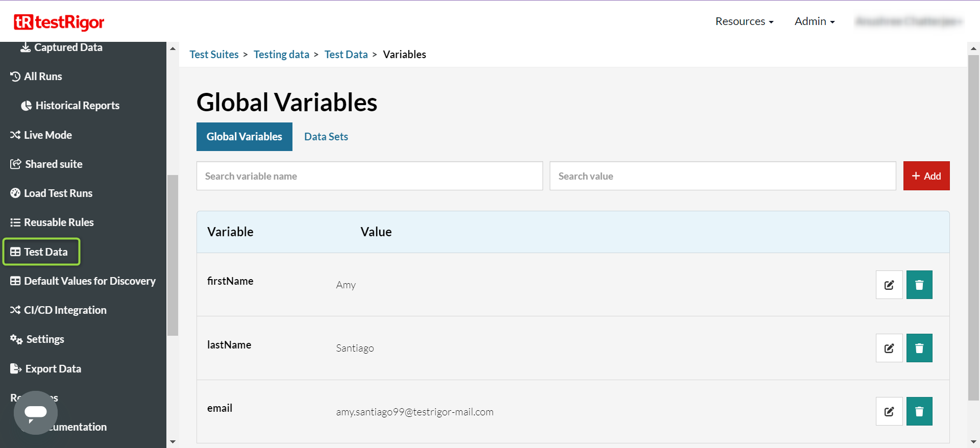Select the Global Variables tab
The height and width of the screenshot is (448, 980).
pyautogui.click(x=244, y=137)
